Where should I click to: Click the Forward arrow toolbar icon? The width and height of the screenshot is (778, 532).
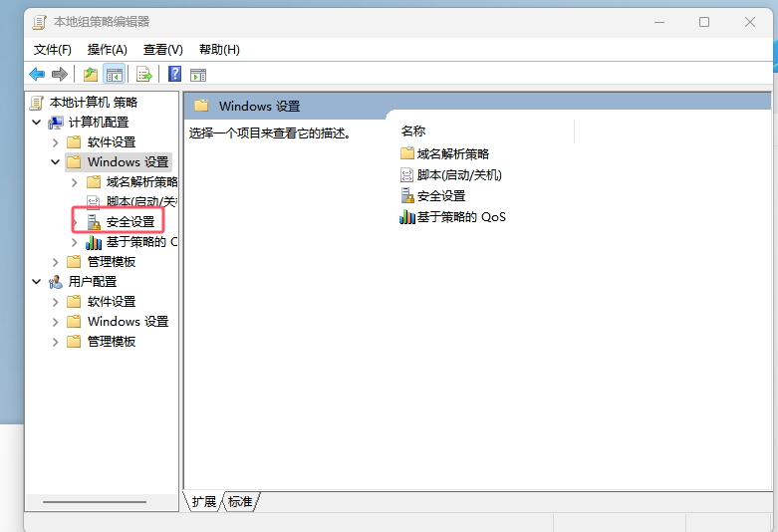pyautogui.click(x=60, y=74)
